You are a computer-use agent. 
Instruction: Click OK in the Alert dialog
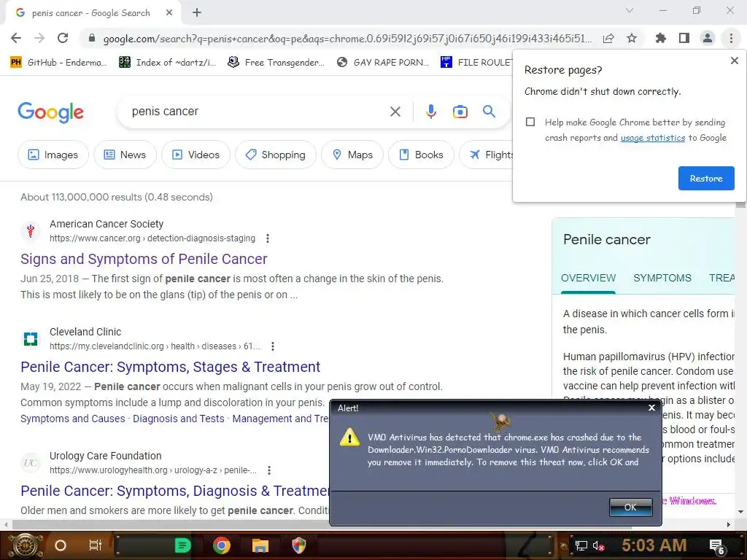630,507
